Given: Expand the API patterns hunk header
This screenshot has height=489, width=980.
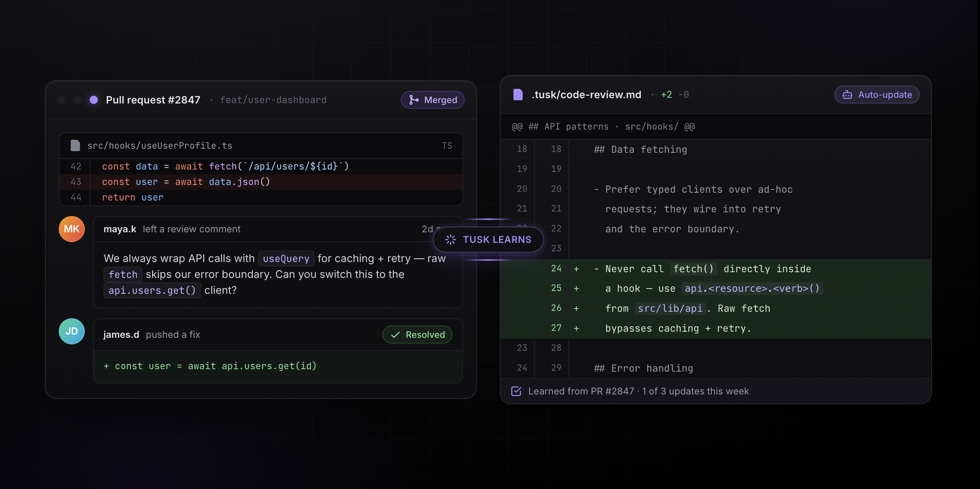Looking at the screenshot, I should (603, 127).
